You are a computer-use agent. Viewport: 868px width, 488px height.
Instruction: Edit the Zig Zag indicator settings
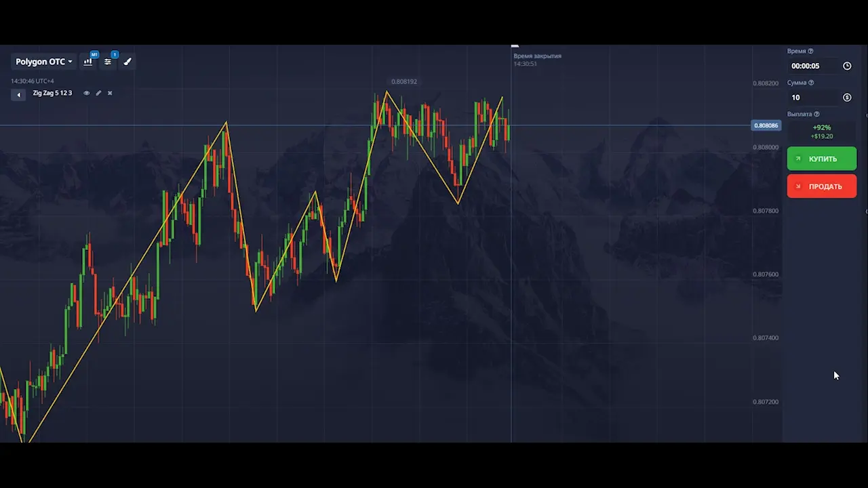98,94
